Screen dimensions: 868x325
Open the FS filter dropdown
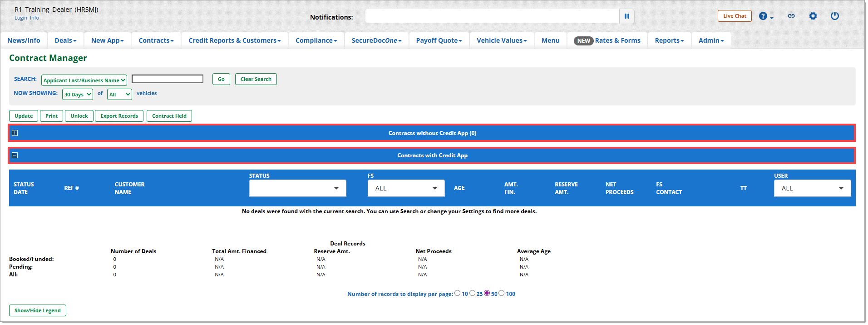pyautogui.click(x=405, y=188)
